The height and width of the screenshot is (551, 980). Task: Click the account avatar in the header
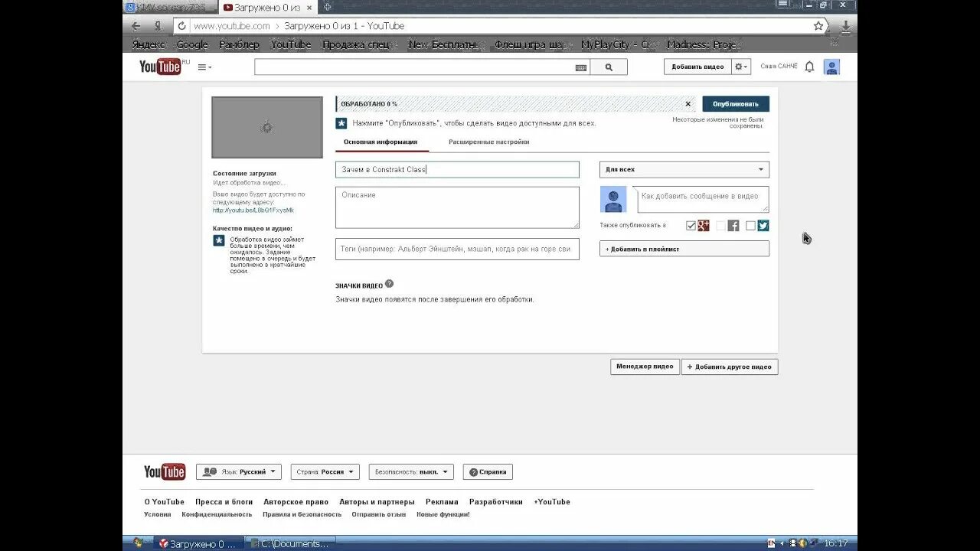831,67
